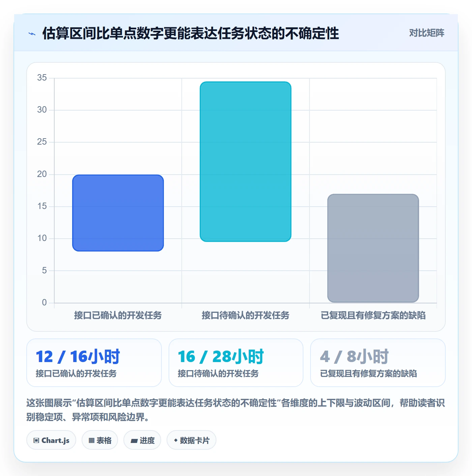Click the 对比矩阵 label in header
The image size is (472, 476).
[x=426, y=33]
